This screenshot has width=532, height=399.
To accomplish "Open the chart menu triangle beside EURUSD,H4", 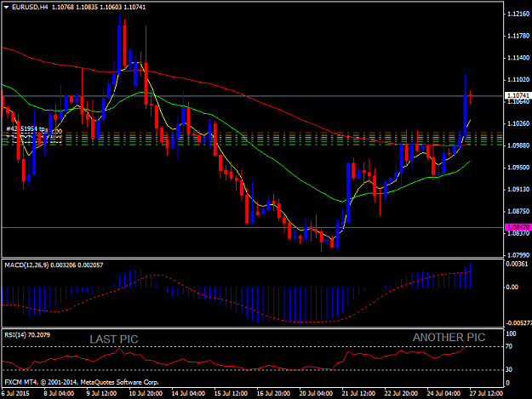I will (x=6, y=7).
